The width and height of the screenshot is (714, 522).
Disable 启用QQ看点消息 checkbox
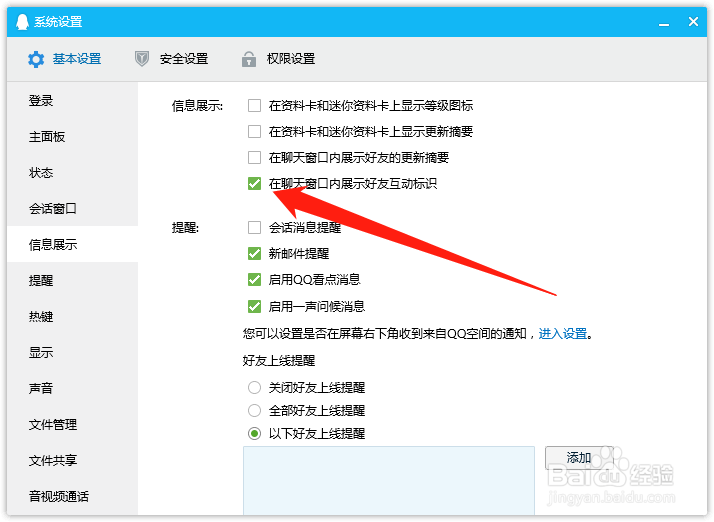255,279
